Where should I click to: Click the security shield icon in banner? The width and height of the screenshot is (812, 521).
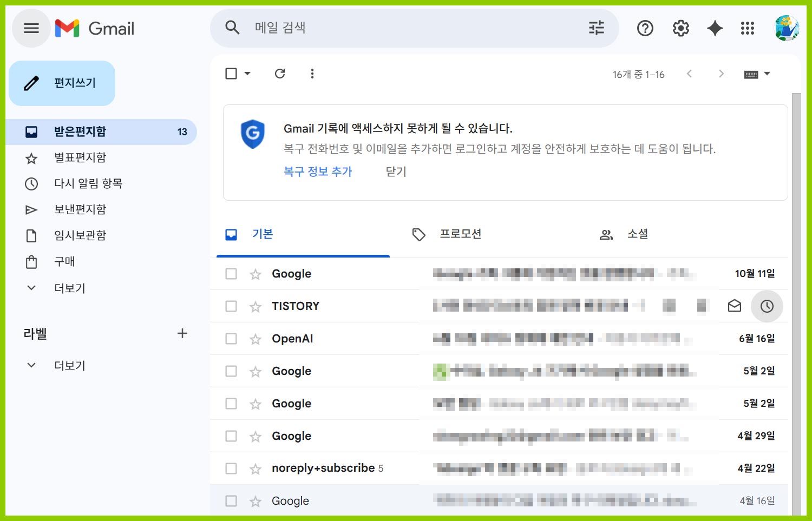[253, 134]
